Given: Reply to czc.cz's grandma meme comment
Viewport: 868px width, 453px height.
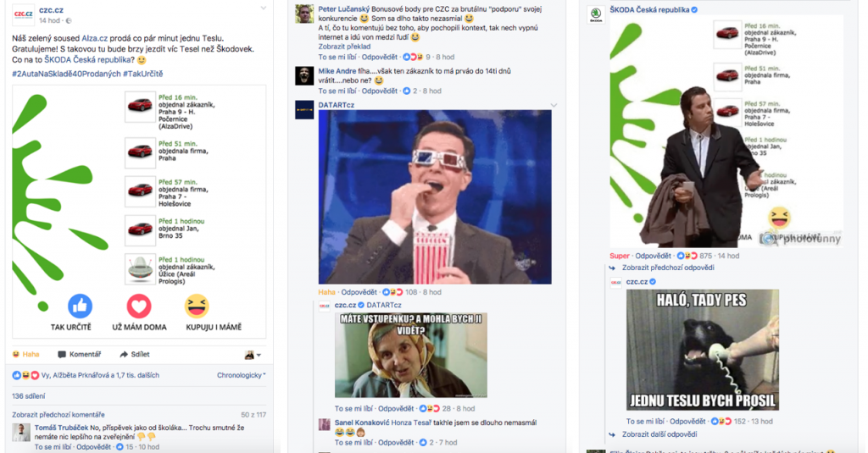Looking at the screenshot, I should tap(396, 409).
